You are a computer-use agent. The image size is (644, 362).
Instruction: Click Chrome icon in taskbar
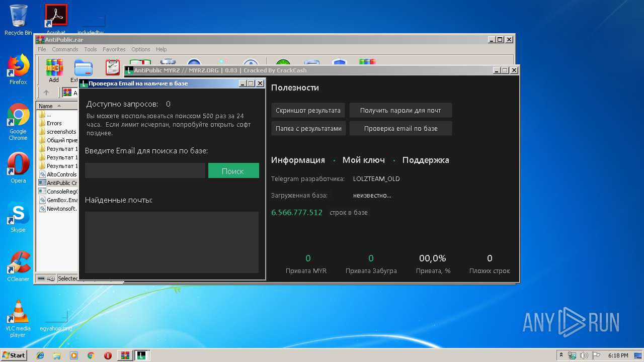pyautogui.click(x=91, y=355)
